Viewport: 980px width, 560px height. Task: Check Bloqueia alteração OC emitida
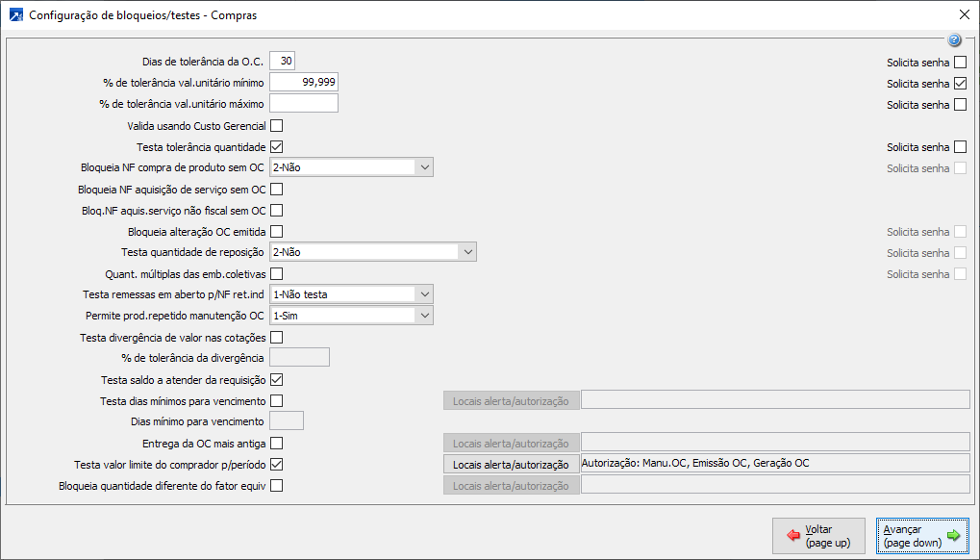click(277, 231)
